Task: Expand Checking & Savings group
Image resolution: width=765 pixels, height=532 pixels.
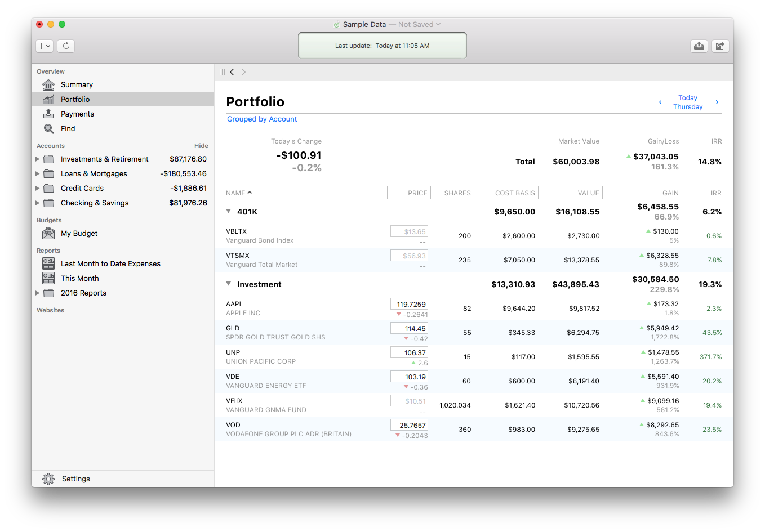Action: [37, 203]
